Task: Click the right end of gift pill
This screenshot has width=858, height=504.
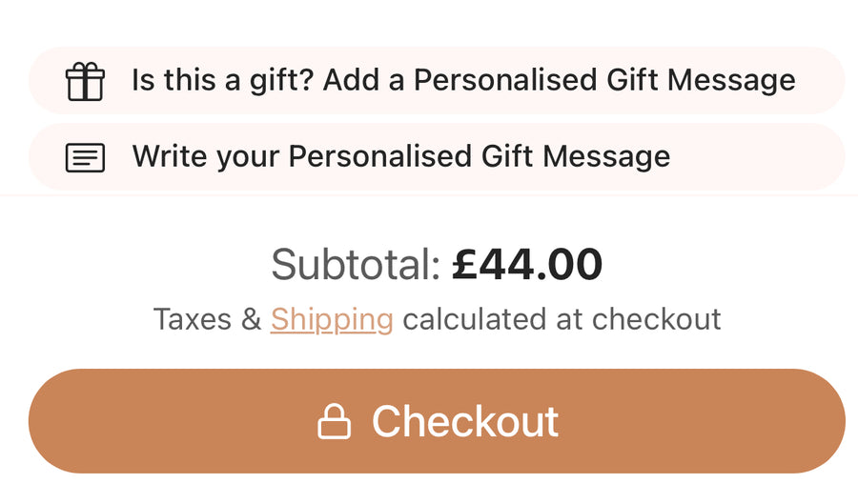Action: [x=821, y=81]
